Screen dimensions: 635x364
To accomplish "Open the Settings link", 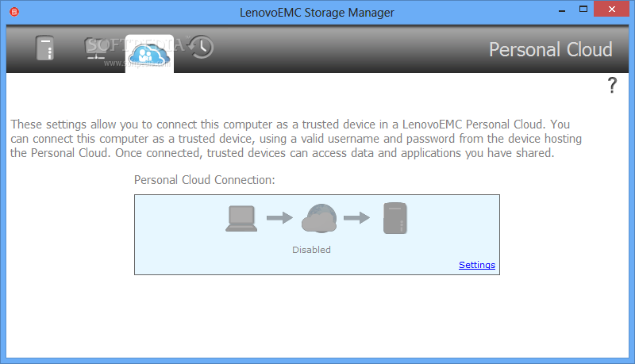I will tap(477, 265).
